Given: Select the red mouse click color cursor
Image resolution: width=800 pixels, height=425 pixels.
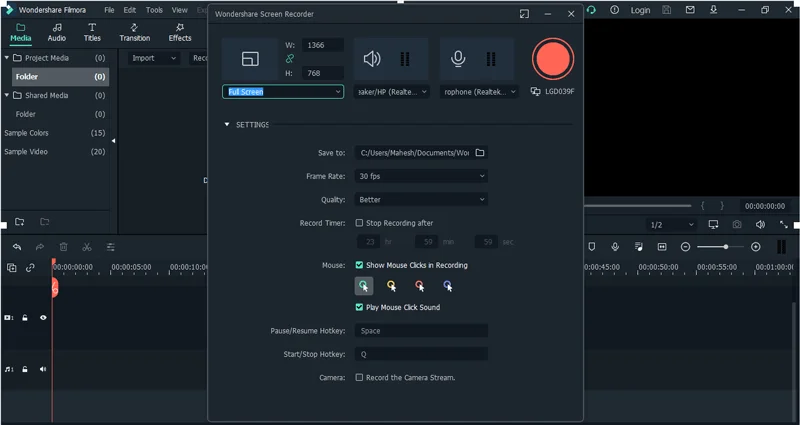Looking at the screenshot, I should click(420, 286).
